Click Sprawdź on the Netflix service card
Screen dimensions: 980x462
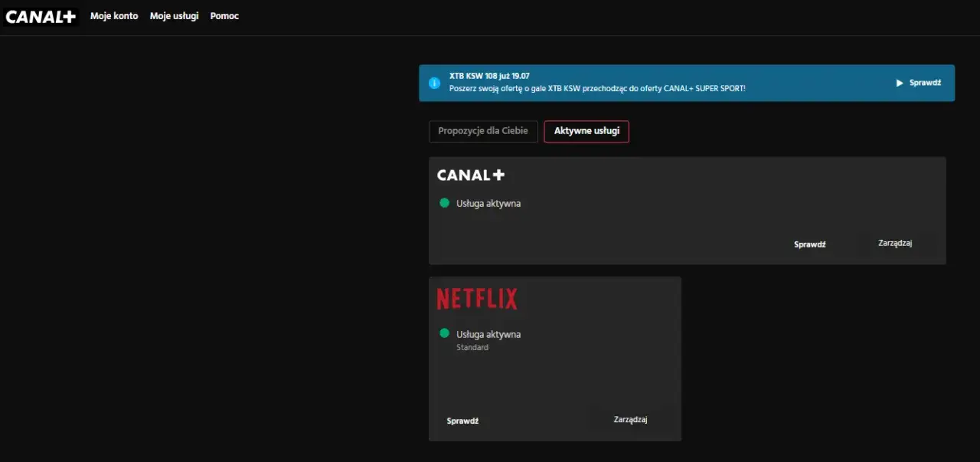point(462,420)
